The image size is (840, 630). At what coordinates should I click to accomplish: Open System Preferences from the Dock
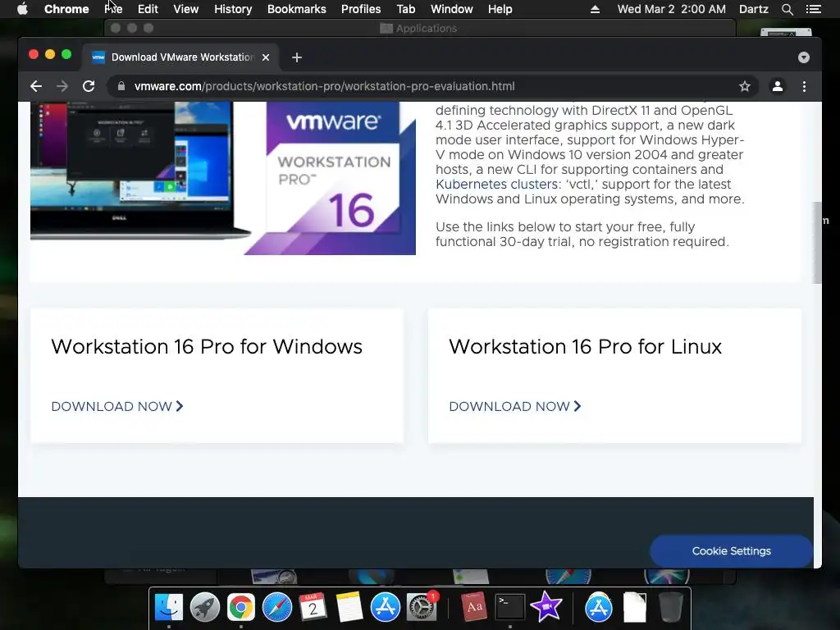[422, 607]
